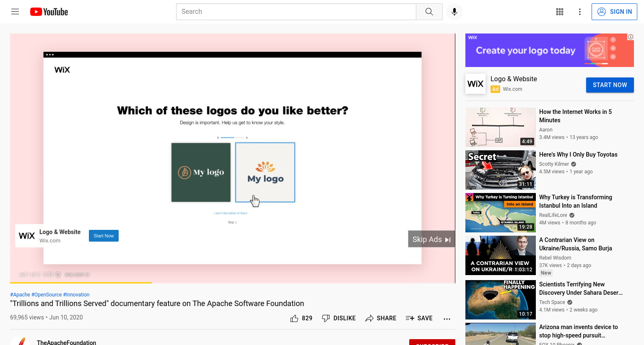
Task: Like the video with thumbs up
Action: (301, 318)
